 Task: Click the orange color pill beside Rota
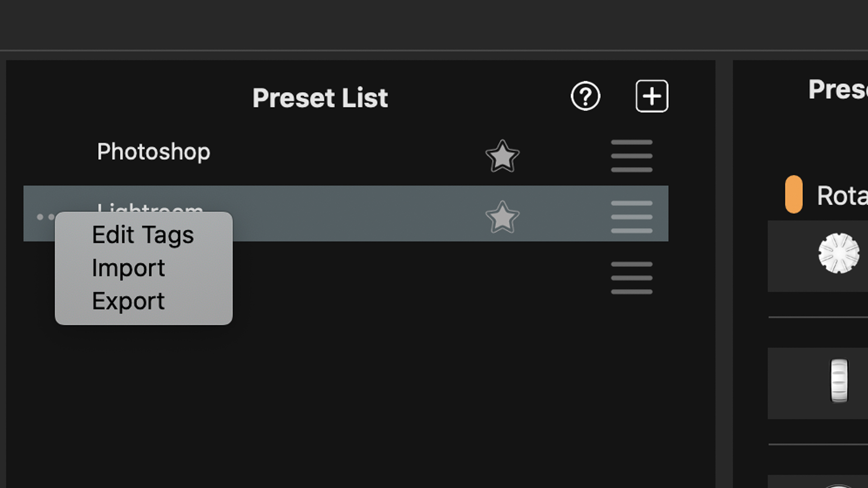click(793, 194)
